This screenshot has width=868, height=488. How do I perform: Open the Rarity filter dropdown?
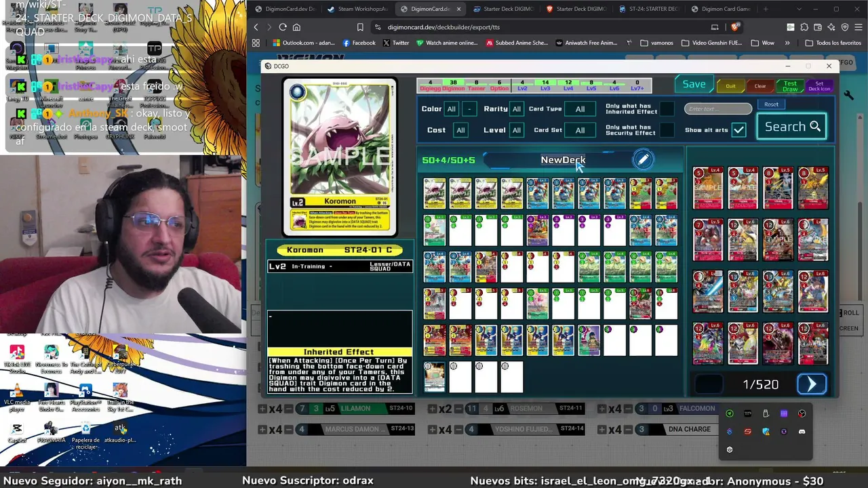coord(516,108)
